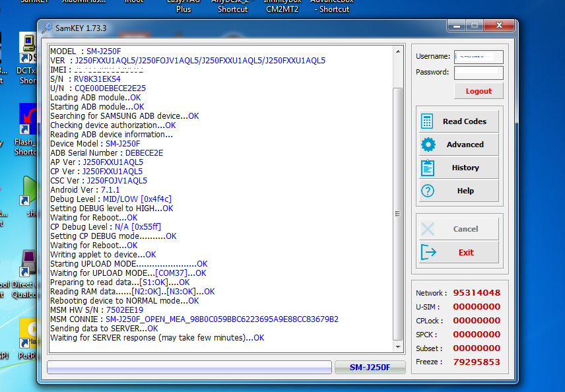
Task: Click the History clipboard icon
Action: (x=428, y=168)
